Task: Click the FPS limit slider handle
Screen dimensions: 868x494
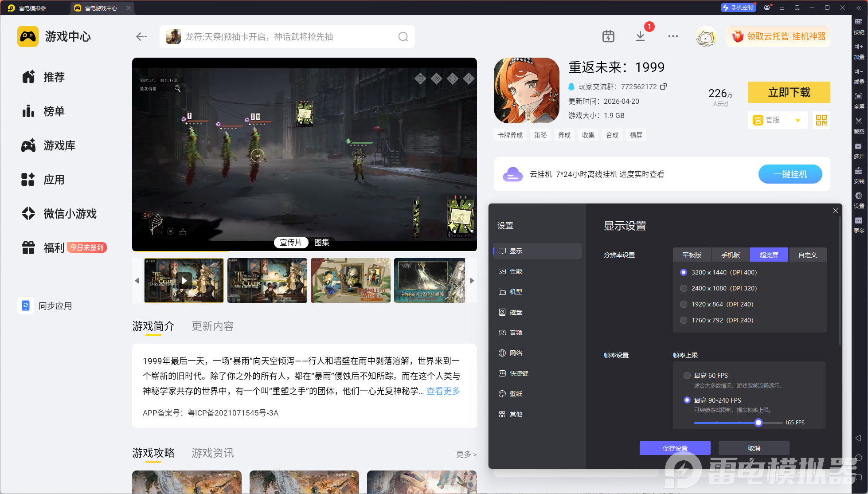Action: [759, 423]
